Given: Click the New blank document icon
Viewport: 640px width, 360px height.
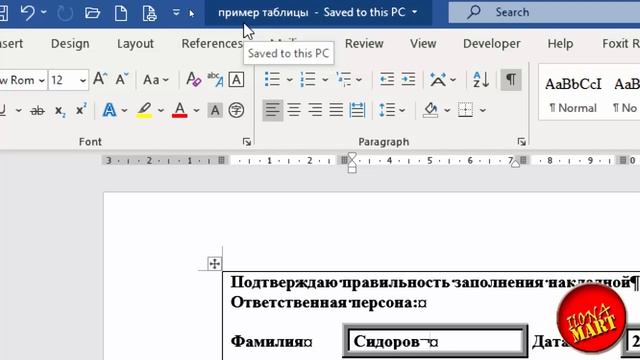Looking at the screenshot, I should [121, 13].
